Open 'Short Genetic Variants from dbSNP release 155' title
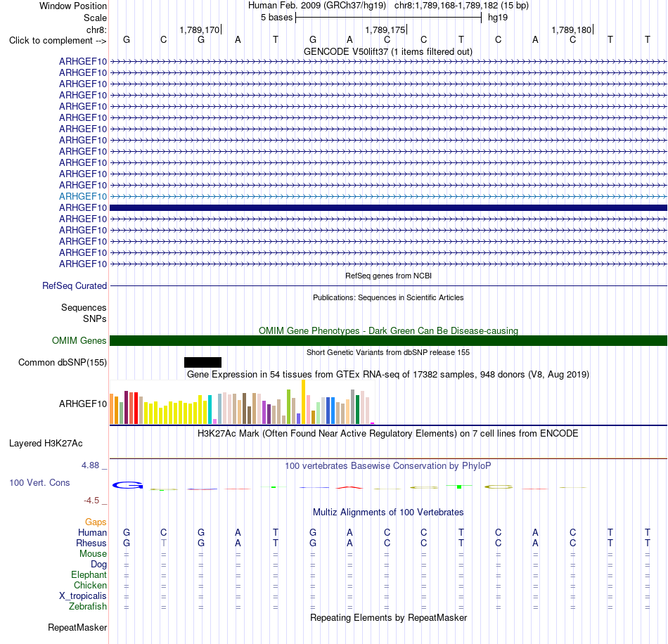668x644 pixels. [388, 352]
